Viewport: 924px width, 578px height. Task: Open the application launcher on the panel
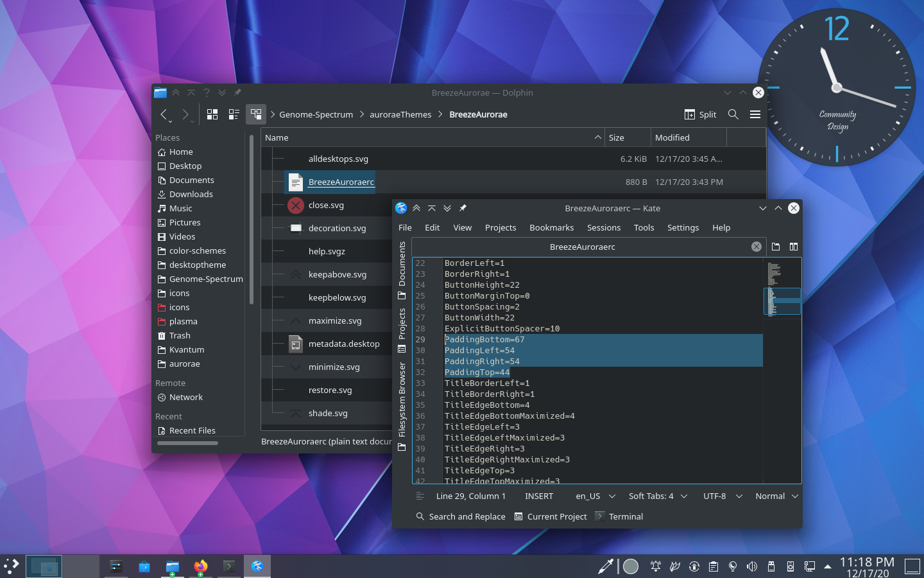point(12,566)
